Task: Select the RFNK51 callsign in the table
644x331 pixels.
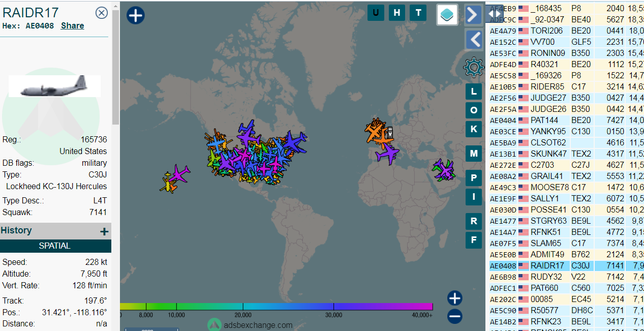Action: coord(546,232)
